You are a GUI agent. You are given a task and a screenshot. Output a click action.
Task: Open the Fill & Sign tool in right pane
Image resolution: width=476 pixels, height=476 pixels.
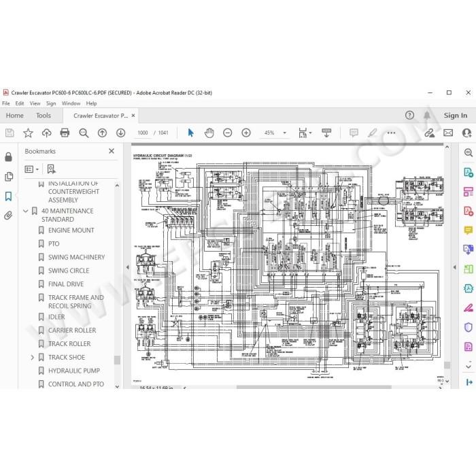point(469,308)
